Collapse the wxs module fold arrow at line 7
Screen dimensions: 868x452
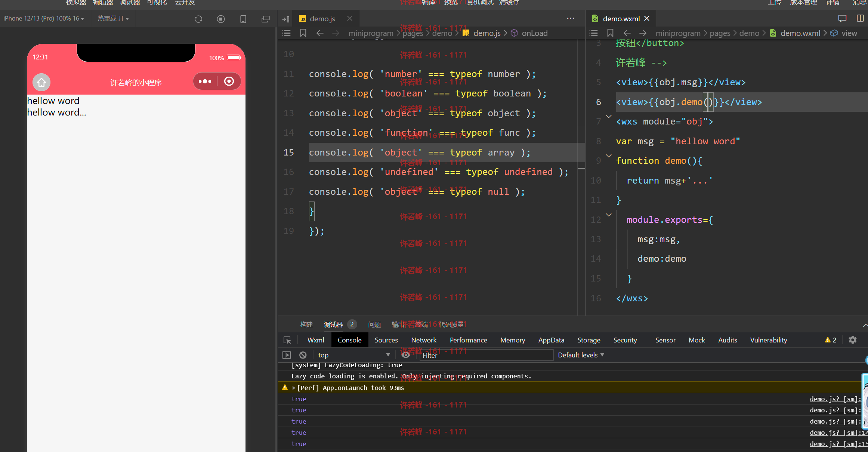[609, 116]
